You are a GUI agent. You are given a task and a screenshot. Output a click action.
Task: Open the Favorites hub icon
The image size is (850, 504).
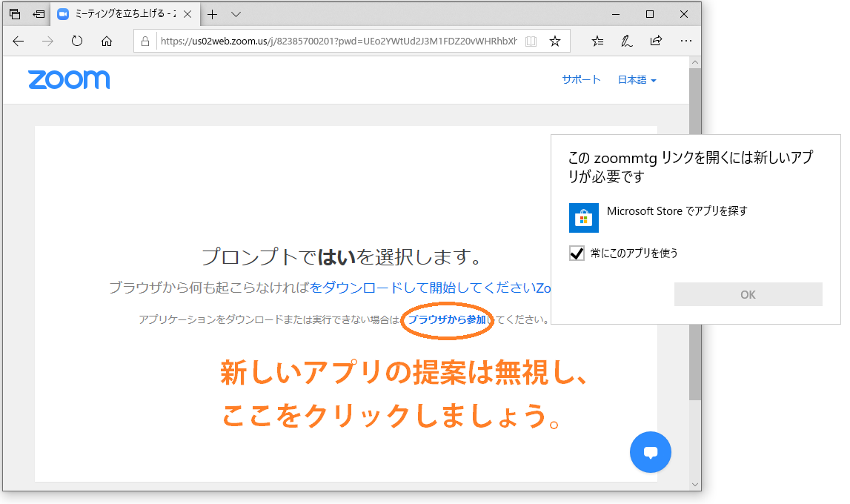(597, 42)
